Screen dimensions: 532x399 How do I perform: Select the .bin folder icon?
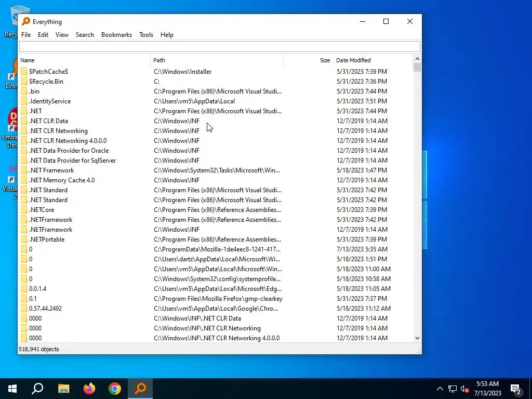(x=24, y=91)
